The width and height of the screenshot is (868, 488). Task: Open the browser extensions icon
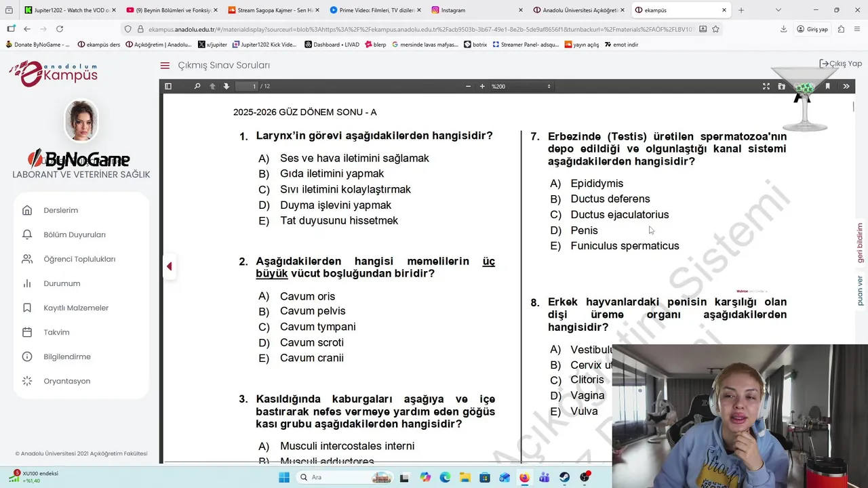[x=841, y=29]
